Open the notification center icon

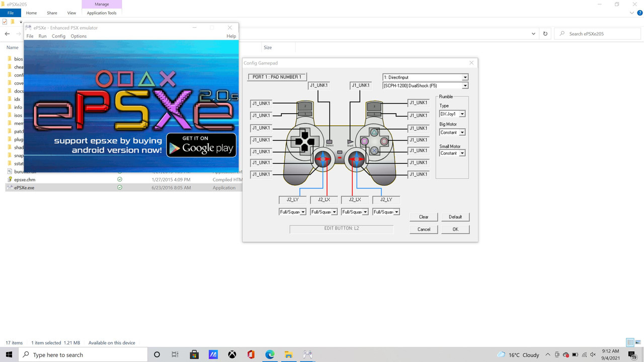click(634, 354)
